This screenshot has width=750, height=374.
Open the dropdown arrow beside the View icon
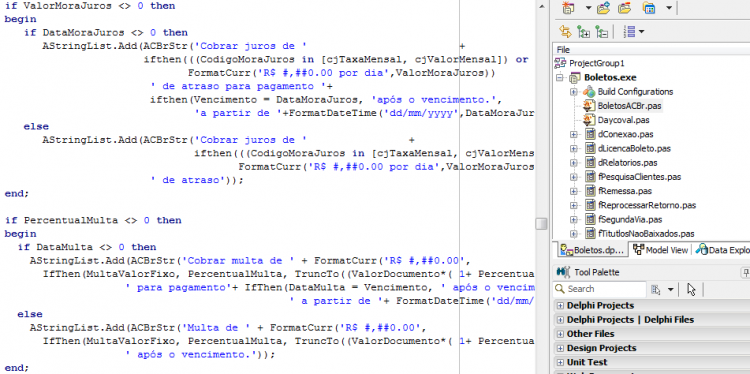[x=669, y=8]
